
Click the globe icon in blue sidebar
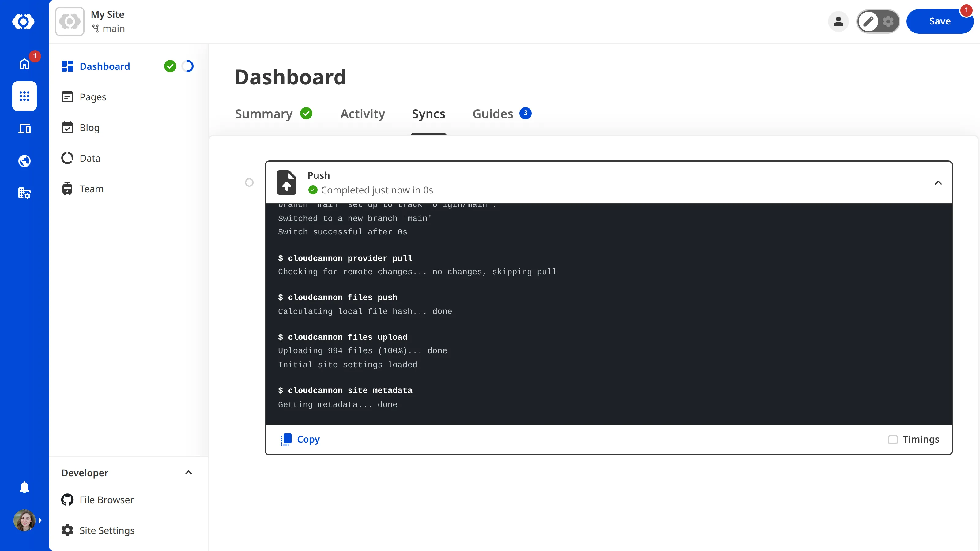pyautogui.click(x=24, y=161)
